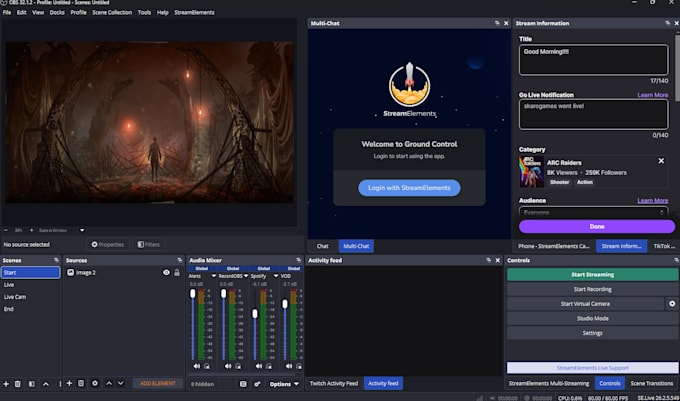
Task: Toggle visibility eye for Image 2 source
Action: (x=166, y=272)
